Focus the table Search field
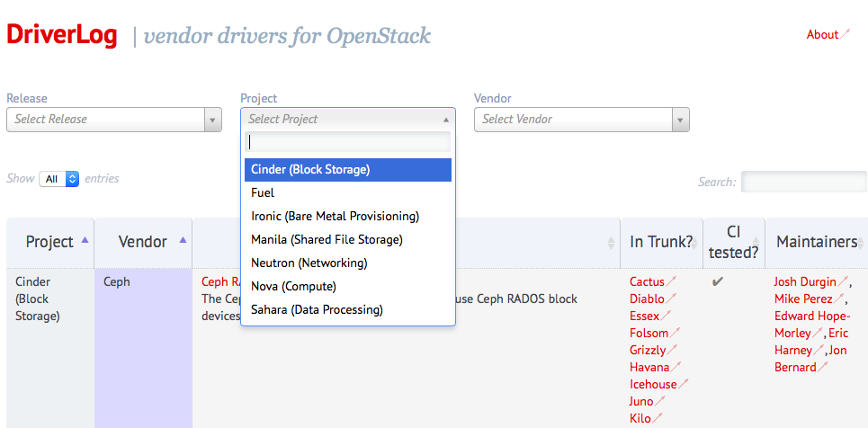Viewport: 868px width, 428px height. [x=803, y=182]
